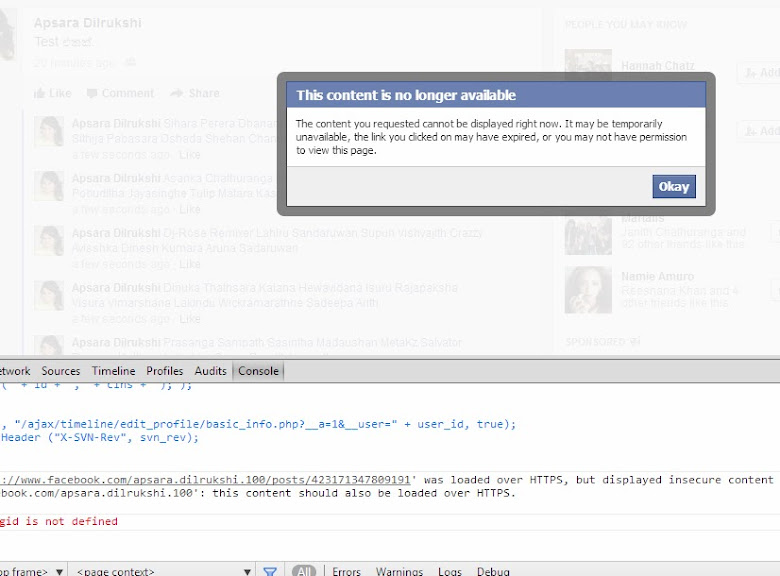This screenshot has width=780, height=576.
Task: Filter console by Warnings
Action: click(399, 572)
